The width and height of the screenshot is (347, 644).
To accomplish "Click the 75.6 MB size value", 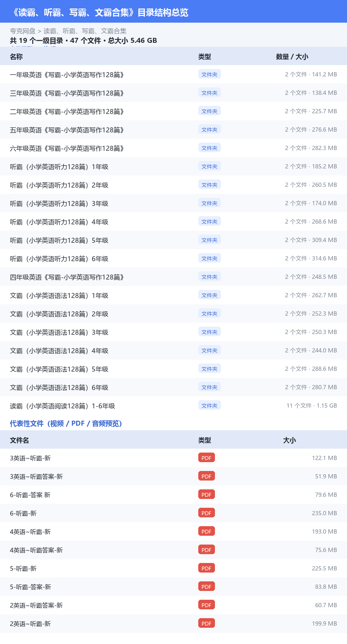I will (x=326, y=550).
